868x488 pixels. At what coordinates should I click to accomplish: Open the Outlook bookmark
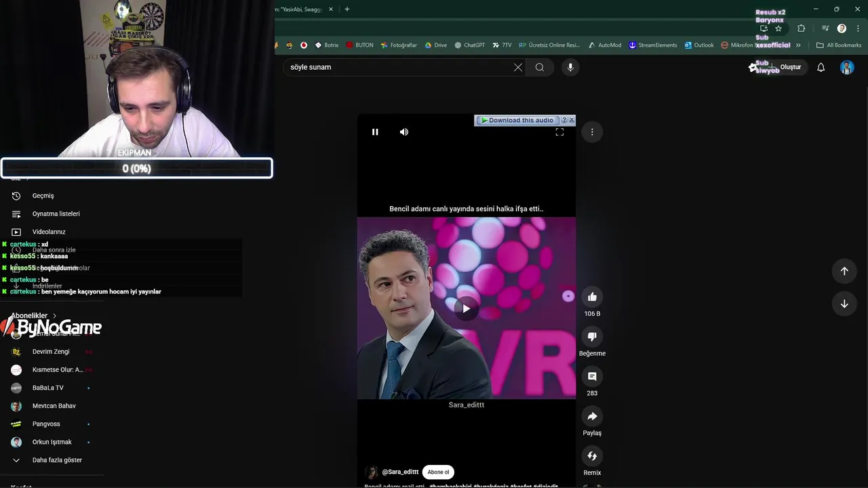point(698,45)
